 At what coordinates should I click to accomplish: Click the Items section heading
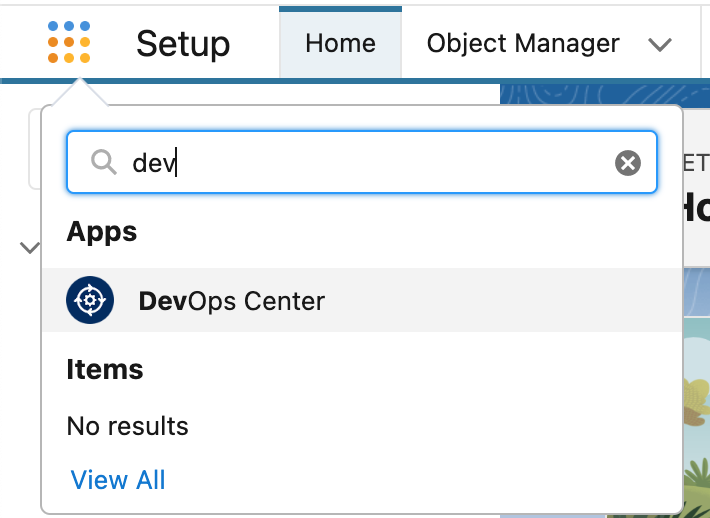click(105, 369)
